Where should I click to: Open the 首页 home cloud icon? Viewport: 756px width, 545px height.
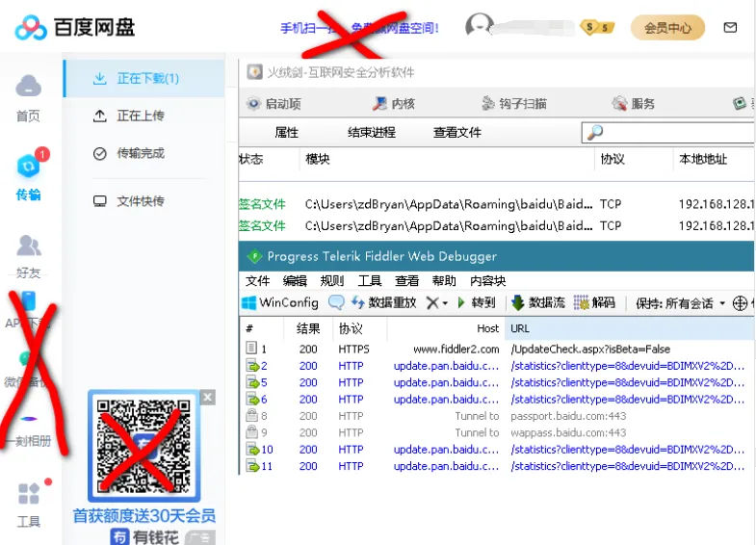[x=29, y=87]
